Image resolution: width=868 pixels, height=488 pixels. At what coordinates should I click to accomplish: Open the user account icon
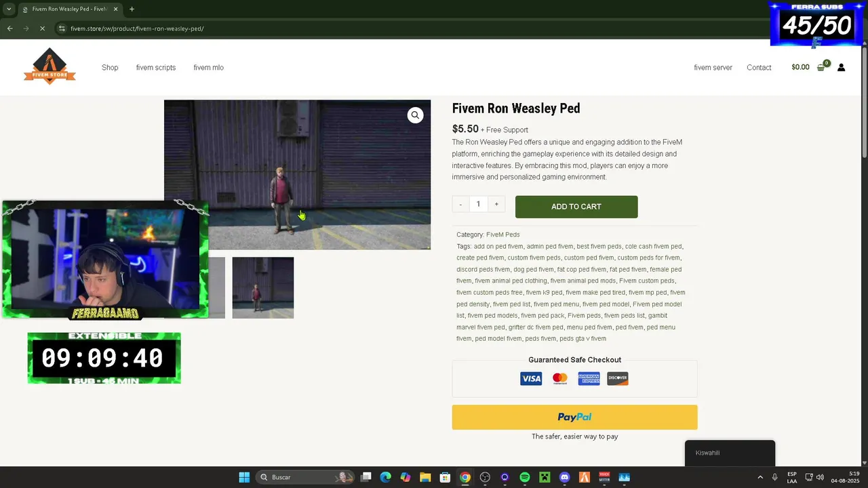tap(841, 67)
